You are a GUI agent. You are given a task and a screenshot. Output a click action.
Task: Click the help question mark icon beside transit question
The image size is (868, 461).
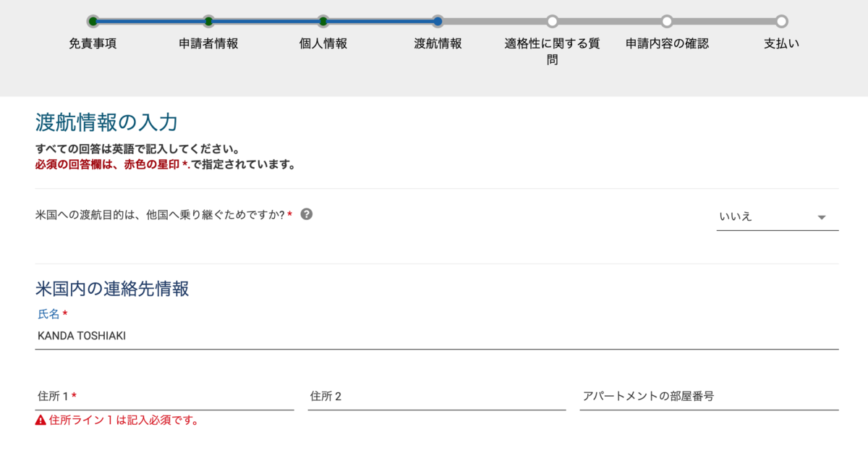coord(306,214)
